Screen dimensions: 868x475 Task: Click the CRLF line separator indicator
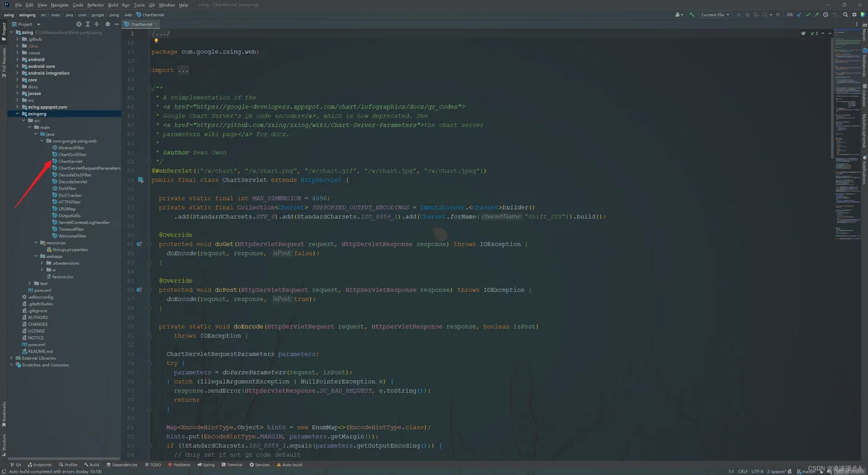point(742,471)
